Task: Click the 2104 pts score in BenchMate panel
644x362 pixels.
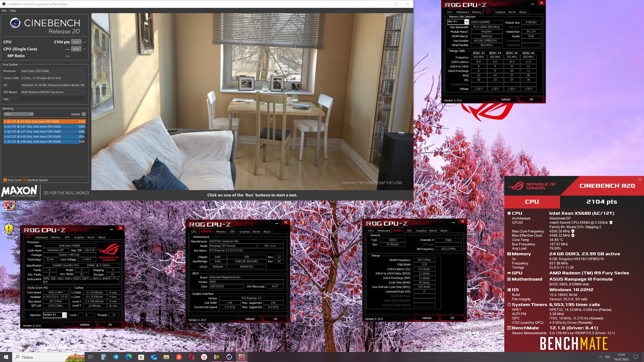Action: [602, 202]
